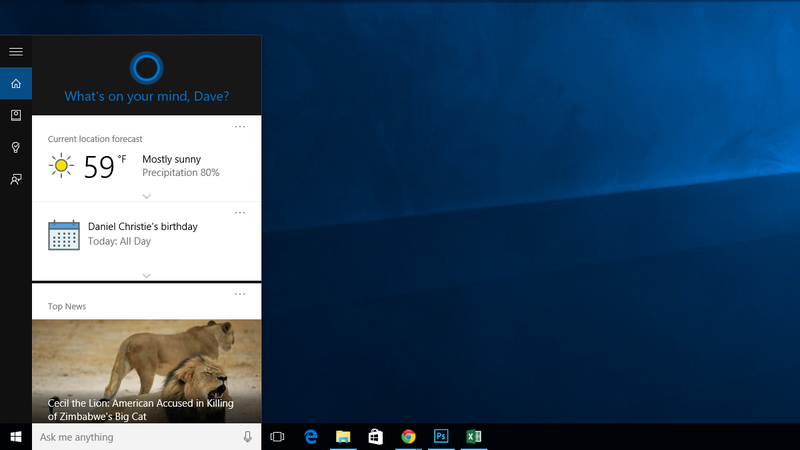Launch Google Chrome from the taskbar
This screenshot has width=800, height=450.
point(408,437)
